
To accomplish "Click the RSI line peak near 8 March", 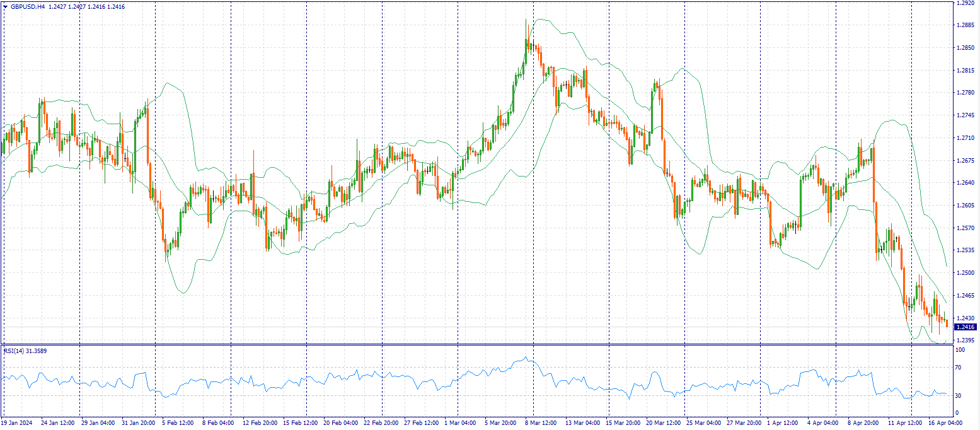I will coord(527,358).
